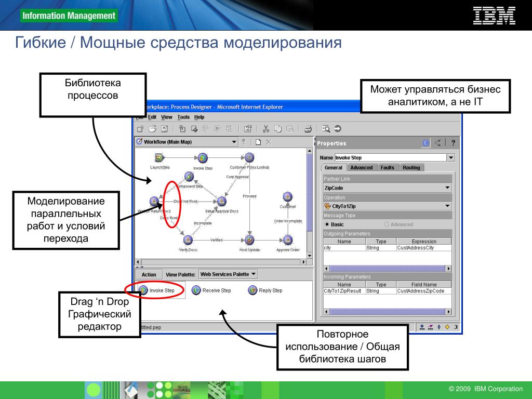Click the yellow diamond status bar icon
Image resolution: width=532 pixels, height=399 pixels.
[447, 327]
